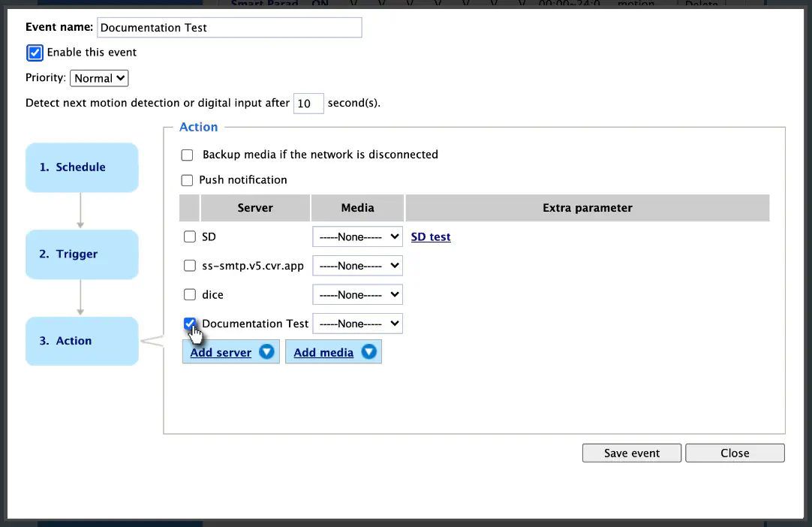Click the Server column header
812x527 pixels.
pos(255,208)
